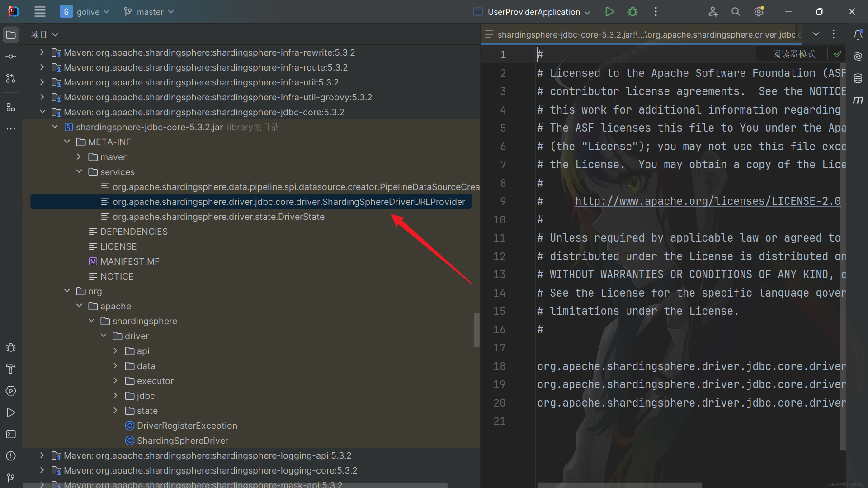Open more run actions menu
Viewport: 868px width, 488px height.
656,12
